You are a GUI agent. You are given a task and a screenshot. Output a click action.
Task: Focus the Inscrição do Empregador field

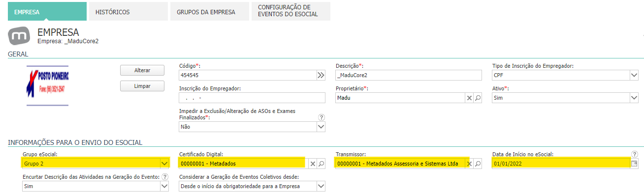(x=253, y=98)
